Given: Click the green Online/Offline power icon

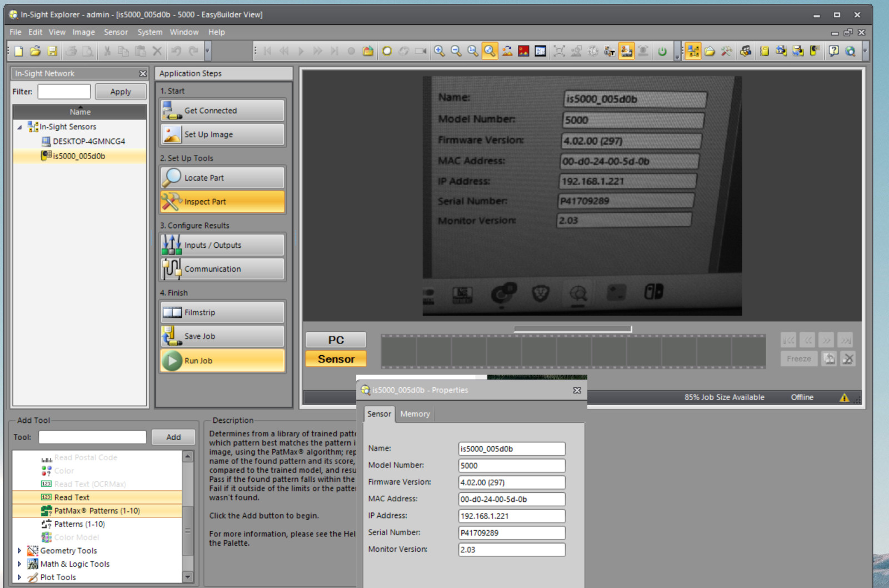Looking at the screenshot, I should click(662, 51).
